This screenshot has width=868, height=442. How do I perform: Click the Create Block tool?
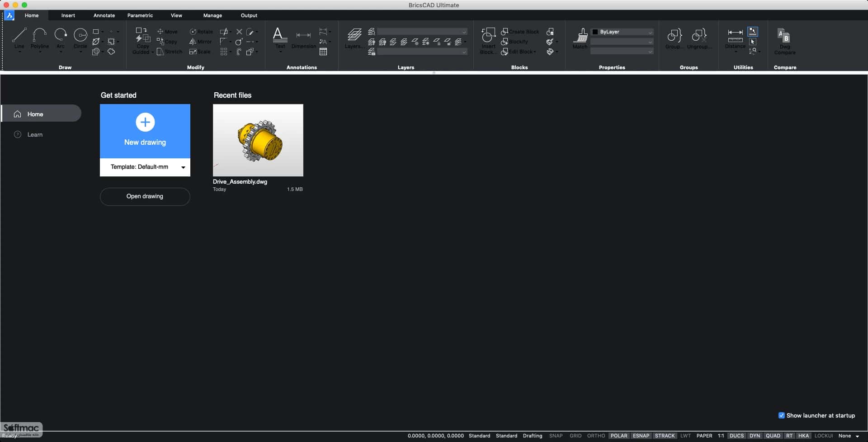[520, 32]
